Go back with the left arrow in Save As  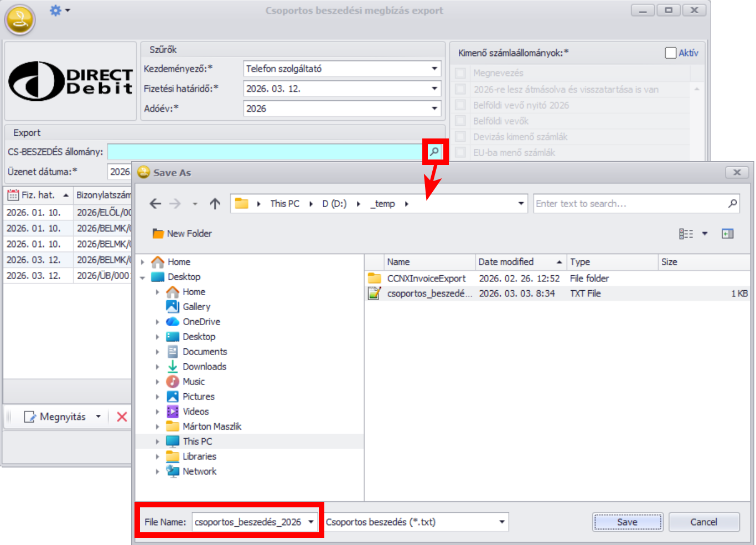pos(156,204)
